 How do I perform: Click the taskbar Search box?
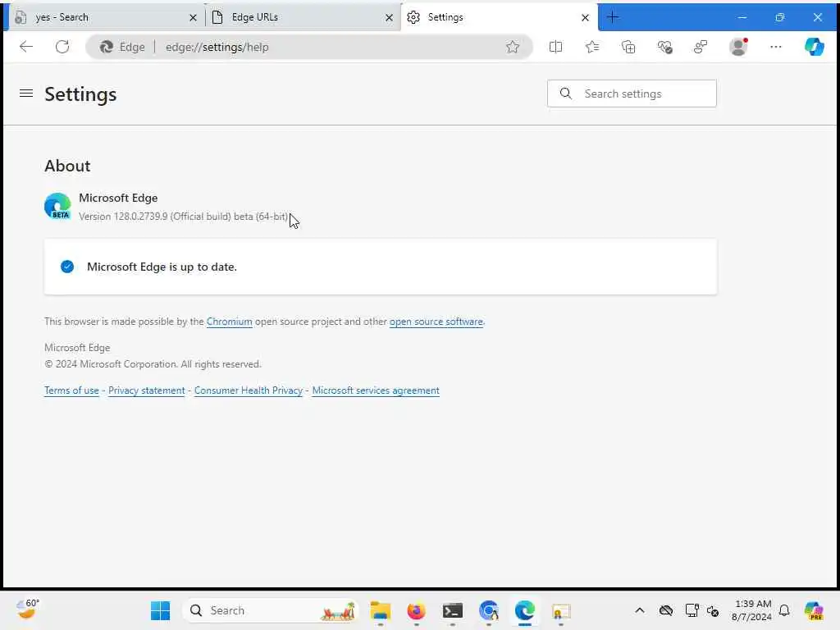click(x=271, y=610)
